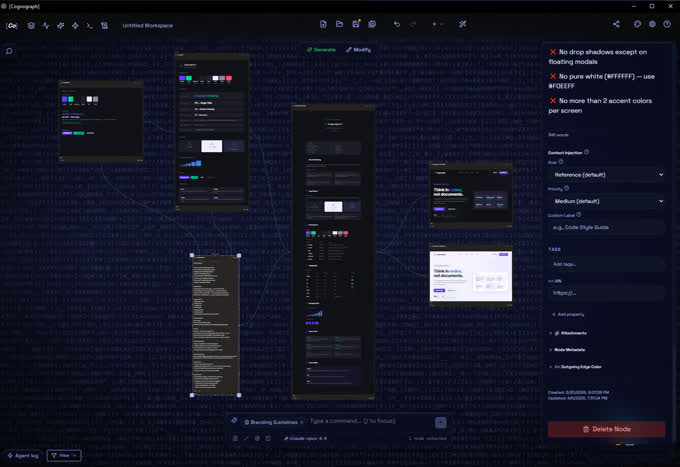The width and height of the screenshot is (680, 467).
Task: Save the workspace with the disk icon
Action: (x=356, y=24)
